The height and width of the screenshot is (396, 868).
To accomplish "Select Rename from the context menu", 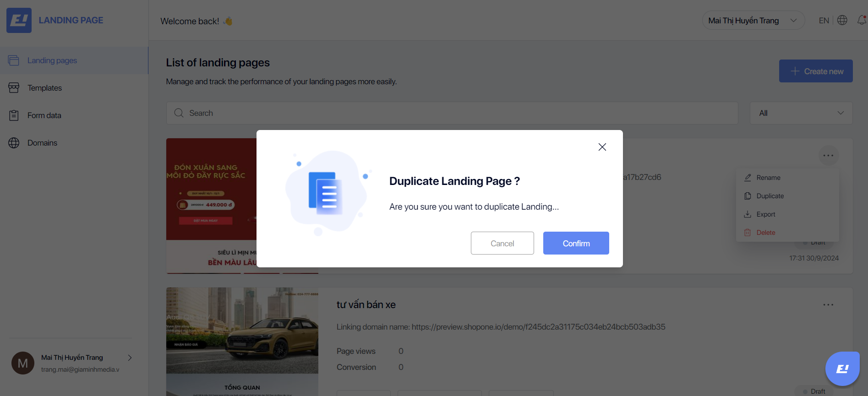I will coord(768,178).
